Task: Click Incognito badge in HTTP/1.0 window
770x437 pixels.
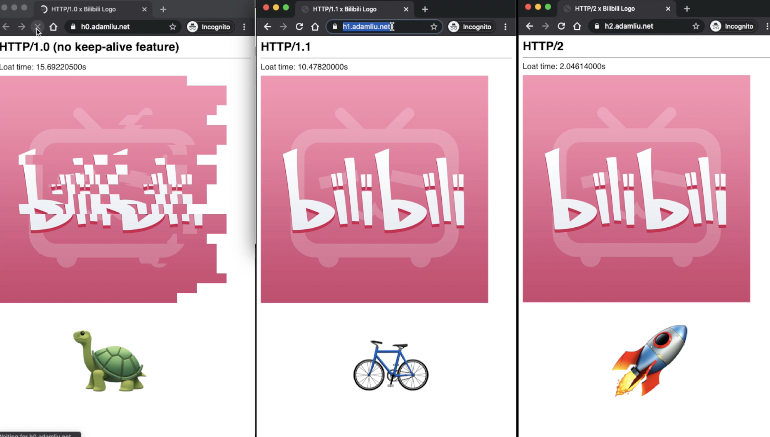Action: click(209, 27)
